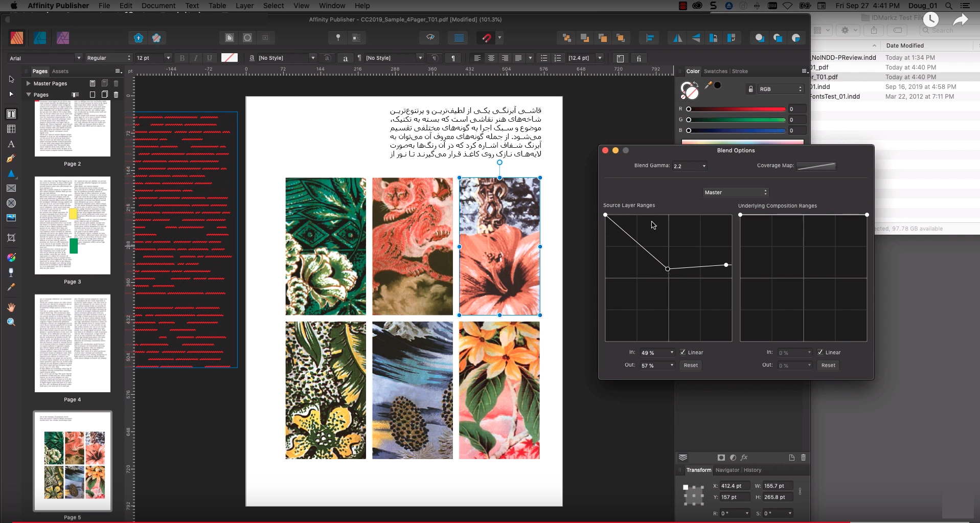
Task: Toggle Linear checkbox for Source Layer Ranges
Action: (x=683, y=352)
